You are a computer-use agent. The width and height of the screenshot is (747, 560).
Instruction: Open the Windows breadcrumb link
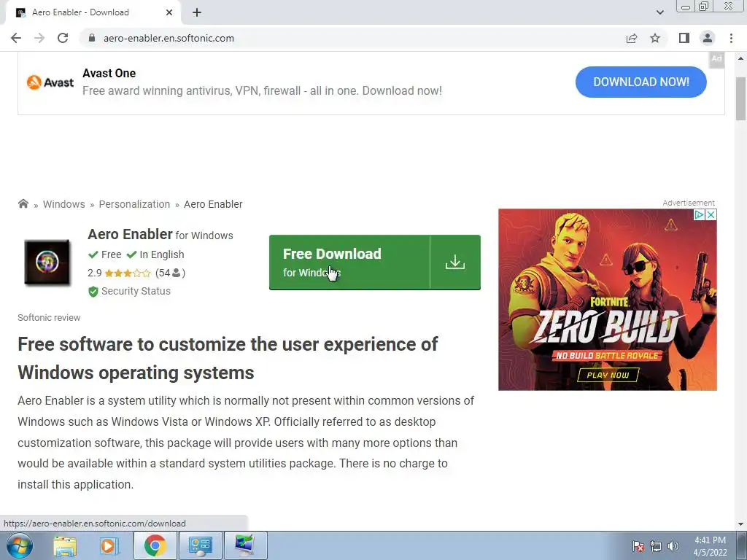64,204
